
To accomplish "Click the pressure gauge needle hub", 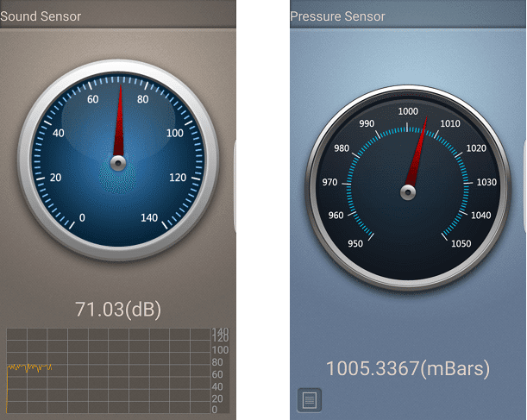I will [x=408, y=192].
